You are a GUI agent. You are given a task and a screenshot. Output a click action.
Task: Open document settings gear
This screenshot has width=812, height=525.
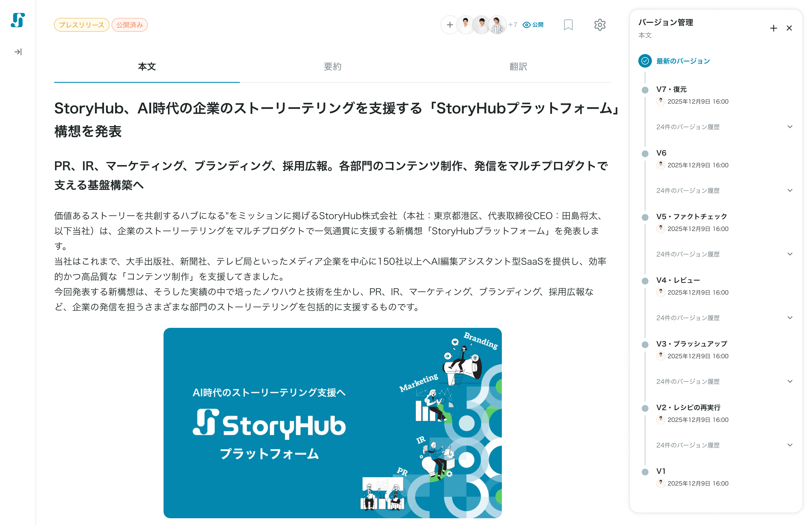point(599,25)
